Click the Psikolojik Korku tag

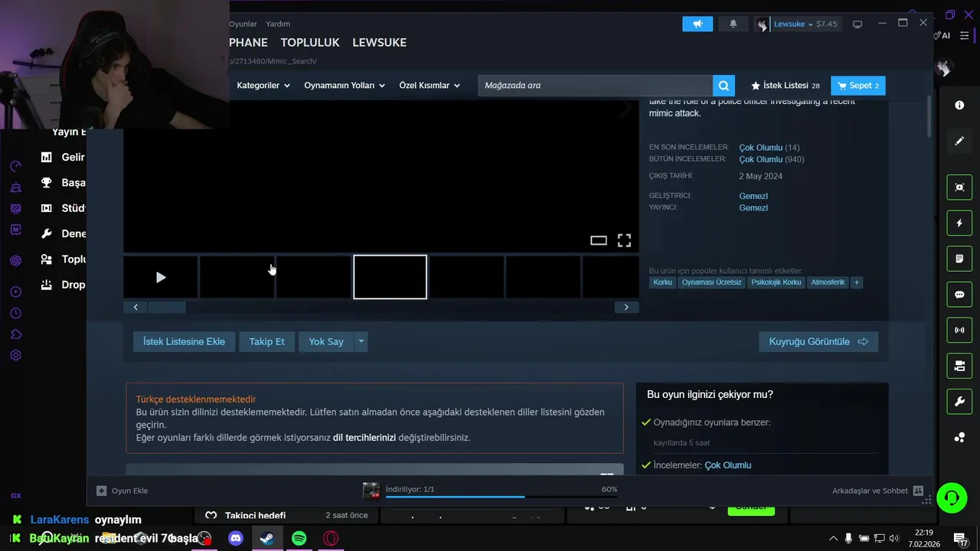(776, 282)
